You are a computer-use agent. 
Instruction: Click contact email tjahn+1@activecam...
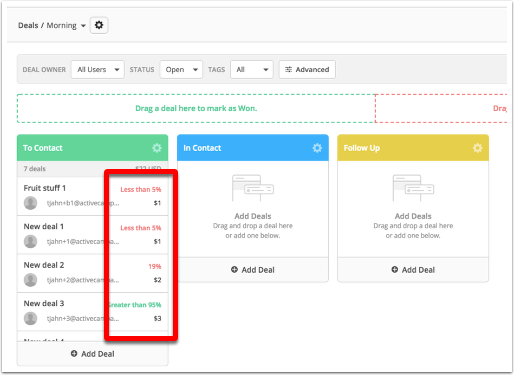[83, 241]
